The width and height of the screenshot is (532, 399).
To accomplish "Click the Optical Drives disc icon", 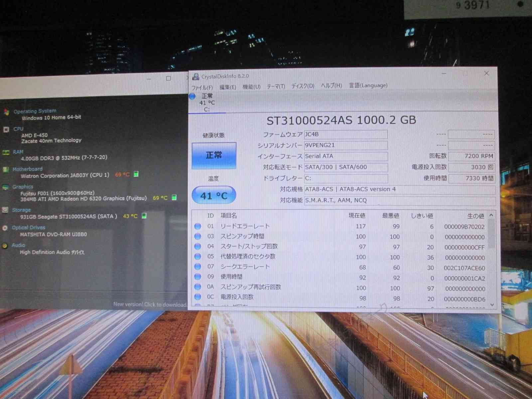I will click(5, 228).
